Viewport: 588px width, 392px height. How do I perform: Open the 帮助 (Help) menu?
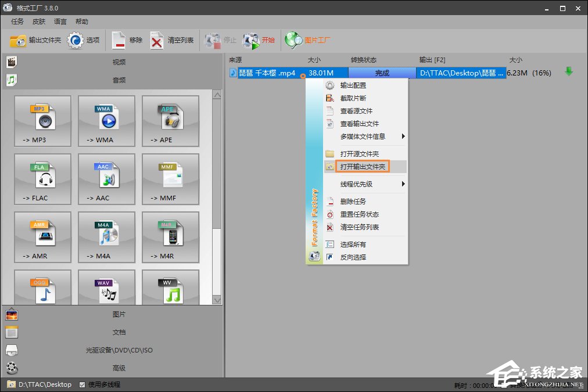pyautogui.click(x=81, y=21)
